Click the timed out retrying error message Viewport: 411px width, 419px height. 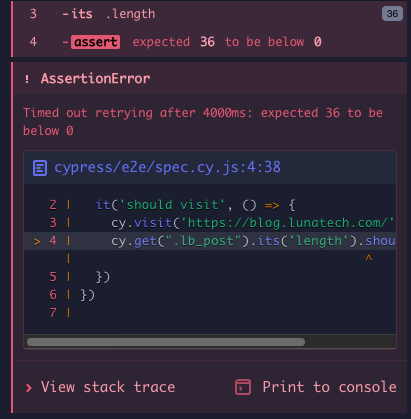[x=203, y=122]
